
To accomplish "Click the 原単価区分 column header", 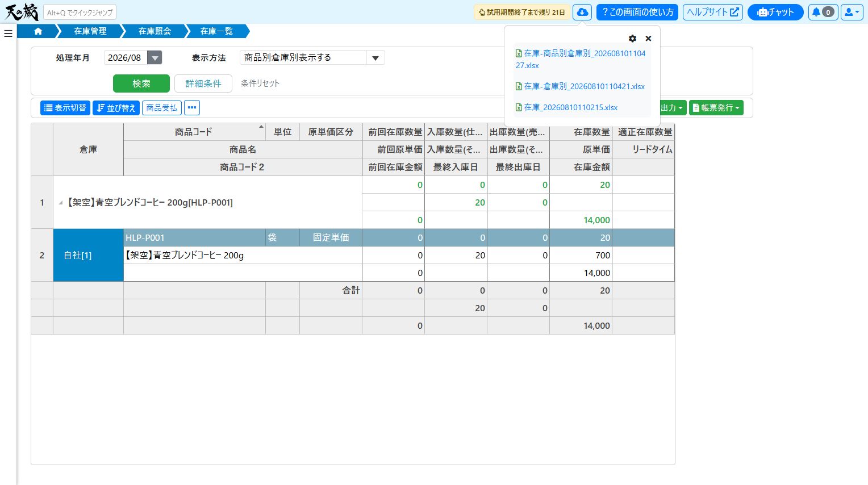I will (x=331, y=132).
